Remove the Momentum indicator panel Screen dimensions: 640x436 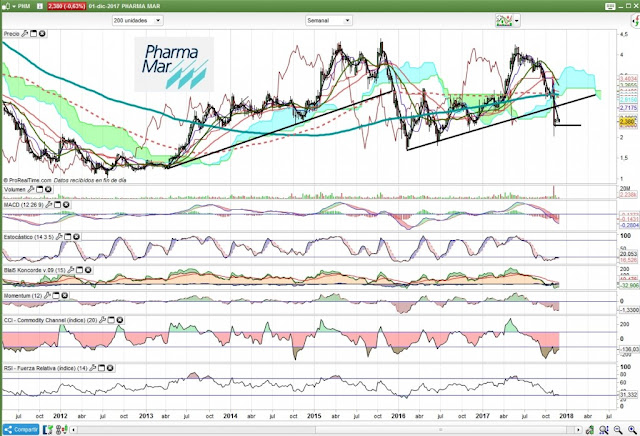click(x=64, y=295)
